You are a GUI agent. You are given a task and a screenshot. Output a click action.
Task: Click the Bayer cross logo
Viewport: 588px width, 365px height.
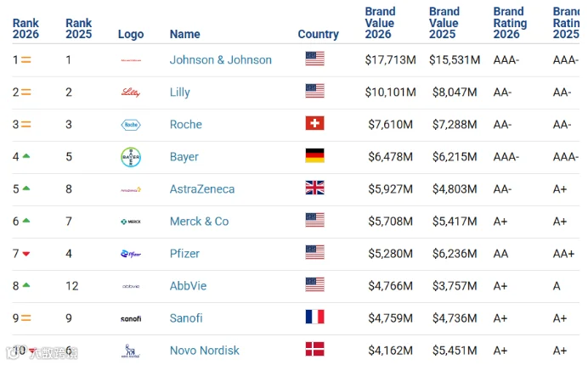click(131, 157)
